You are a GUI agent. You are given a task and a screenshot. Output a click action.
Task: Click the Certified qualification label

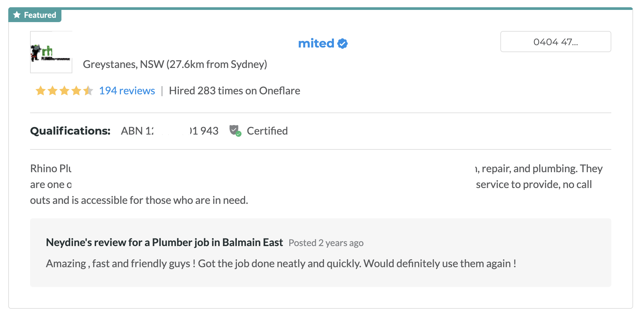(x=267, y=131)
